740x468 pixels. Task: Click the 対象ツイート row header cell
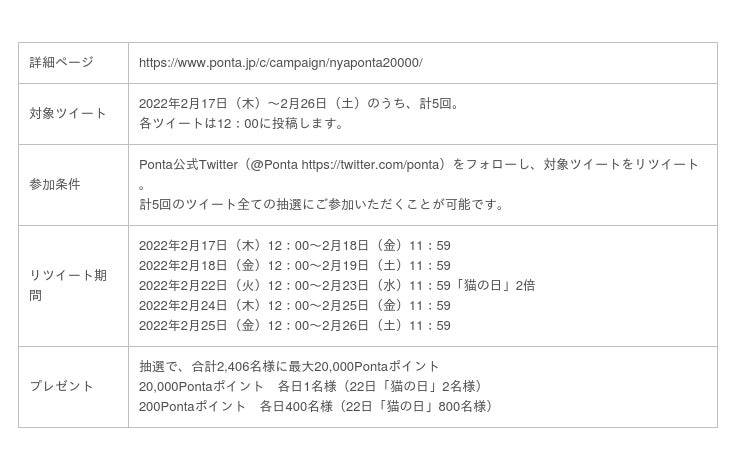(x=68, y=113)
